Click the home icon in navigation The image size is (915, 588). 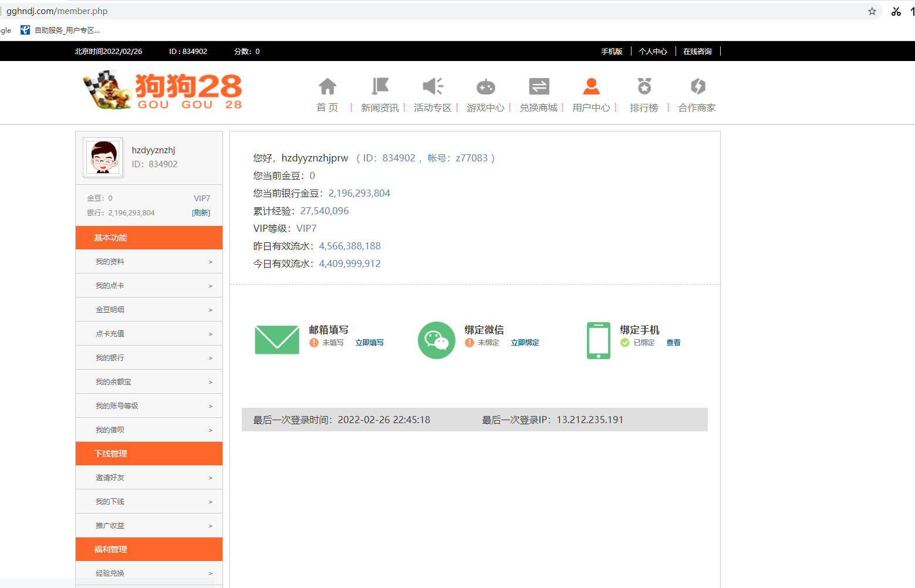[327, 87]
